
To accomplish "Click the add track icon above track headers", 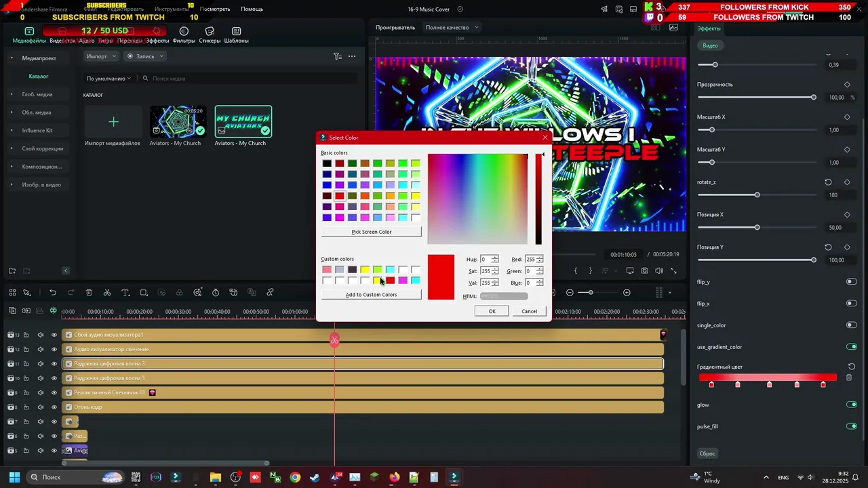I will pos(12,311).
